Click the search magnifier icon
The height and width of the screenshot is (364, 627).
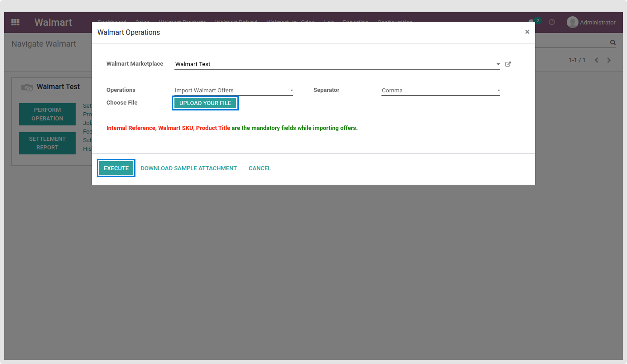[x=613, y=43]
